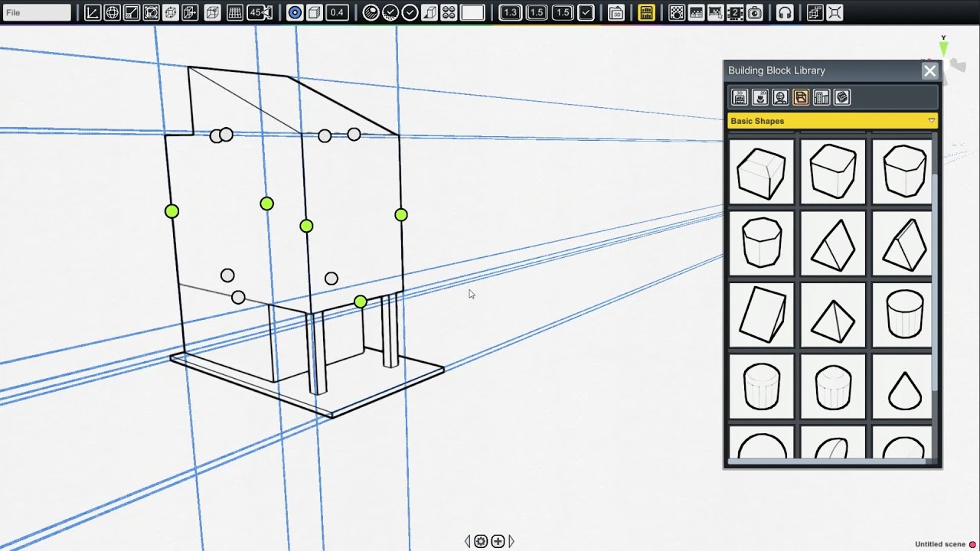The image size is (980, 551).
Task: Click the gear icon at bottom center
Action: coord(481,541)
